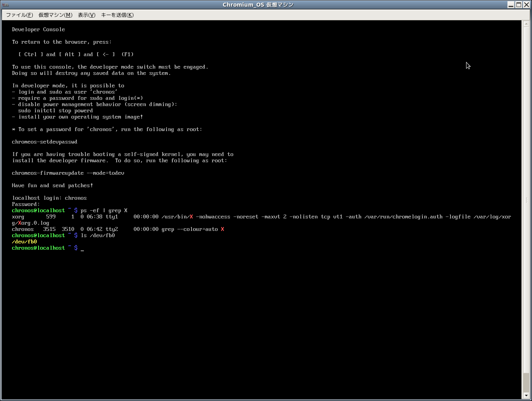Click the "In developer mode, it is possible to" line
Image resolution: width=532 pixels, height=401 pixels.
[x=68, y=86]
